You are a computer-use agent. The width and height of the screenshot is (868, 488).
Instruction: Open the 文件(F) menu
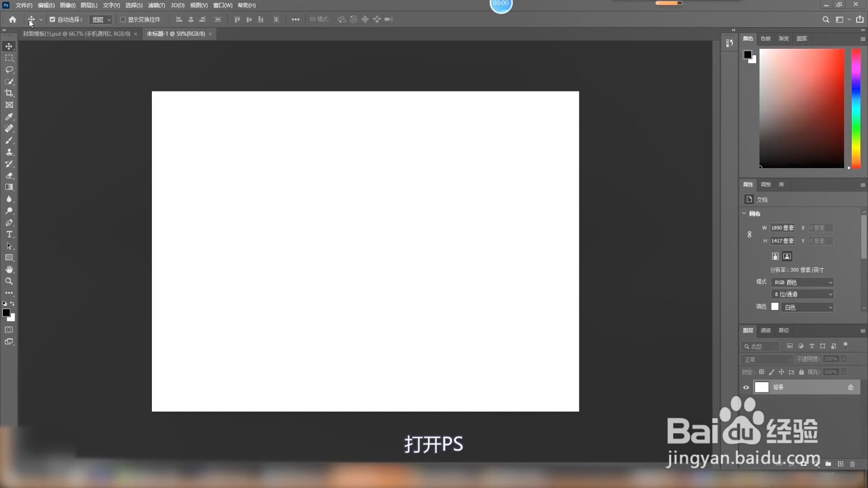tap(24, 5)
